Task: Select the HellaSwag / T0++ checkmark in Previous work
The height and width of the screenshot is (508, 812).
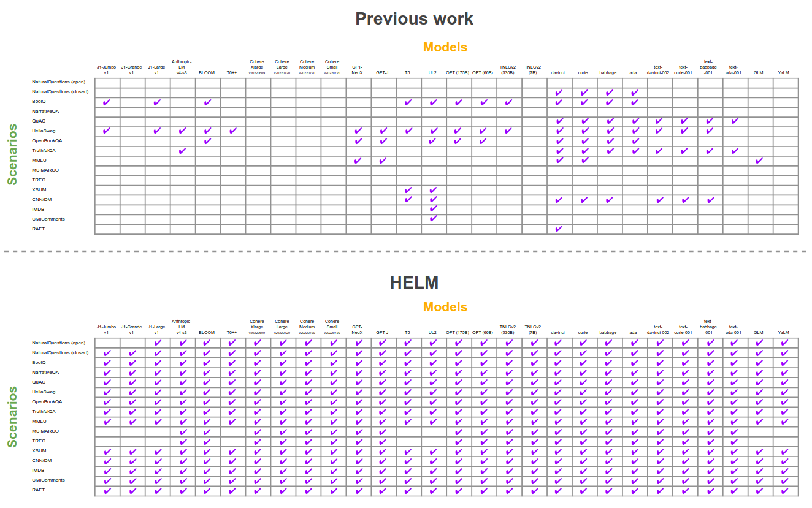Action: tap(232, 131)
